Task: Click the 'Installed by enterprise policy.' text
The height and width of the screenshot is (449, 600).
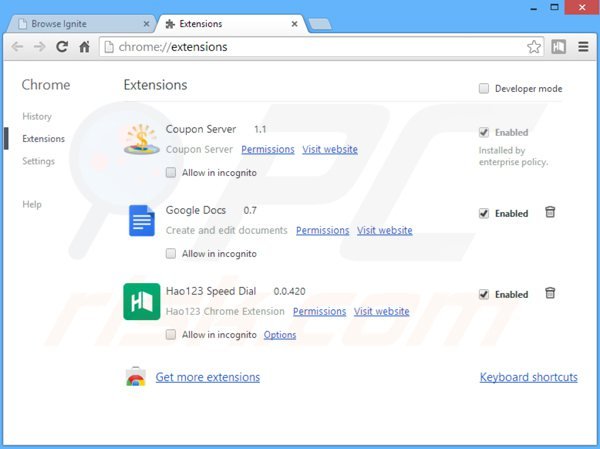Action: click(513, 156)
